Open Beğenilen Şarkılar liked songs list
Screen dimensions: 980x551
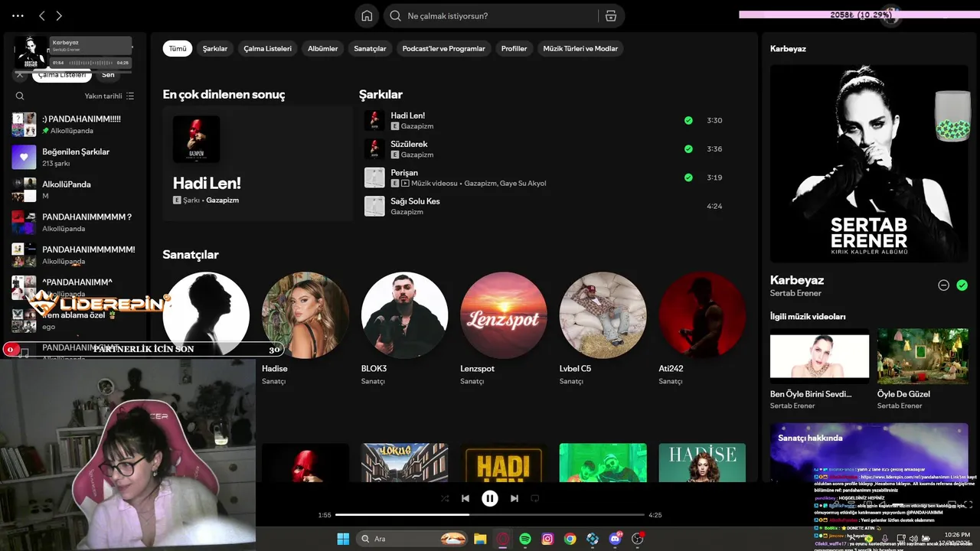[75, 157]
